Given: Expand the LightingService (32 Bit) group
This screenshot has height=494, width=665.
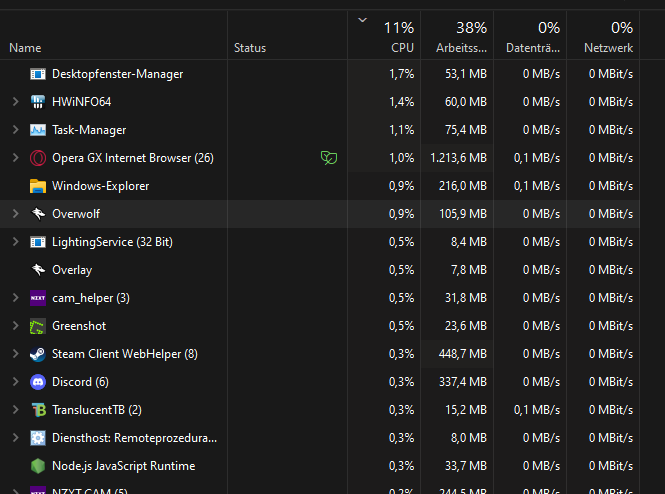Looking at the screenshot, I should [x=16, y=242].
